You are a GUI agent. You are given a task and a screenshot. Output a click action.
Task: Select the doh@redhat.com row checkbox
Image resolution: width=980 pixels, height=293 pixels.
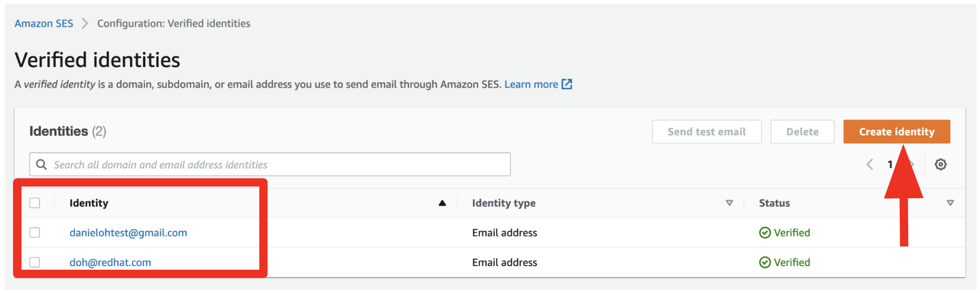35,262
